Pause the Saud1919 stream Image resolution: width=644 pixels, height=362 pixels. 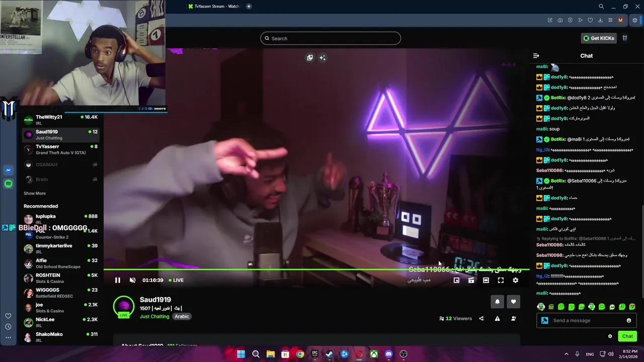[x=118, y=280]
